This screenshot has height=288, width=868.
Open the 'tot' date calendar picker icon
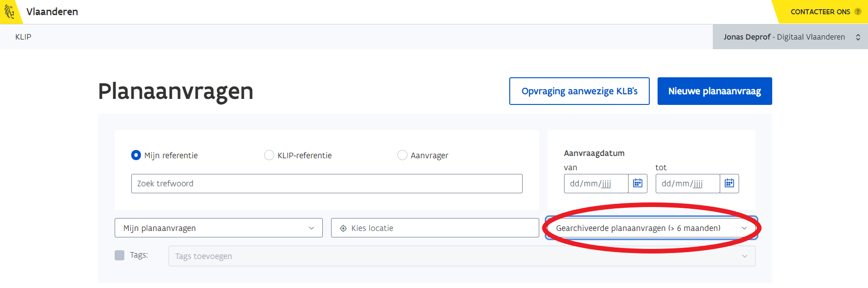729,184
